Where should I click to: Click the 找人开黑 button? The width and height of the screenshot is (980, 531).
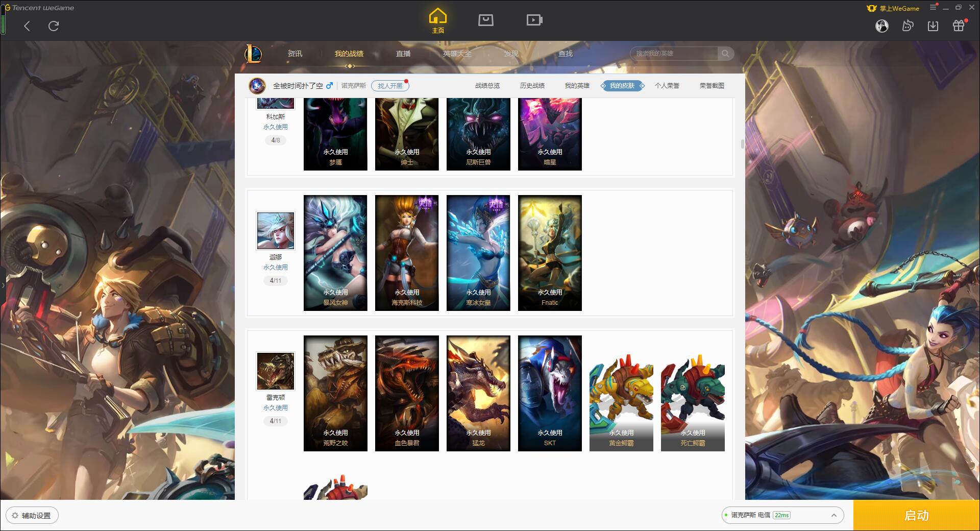[390, 86]
